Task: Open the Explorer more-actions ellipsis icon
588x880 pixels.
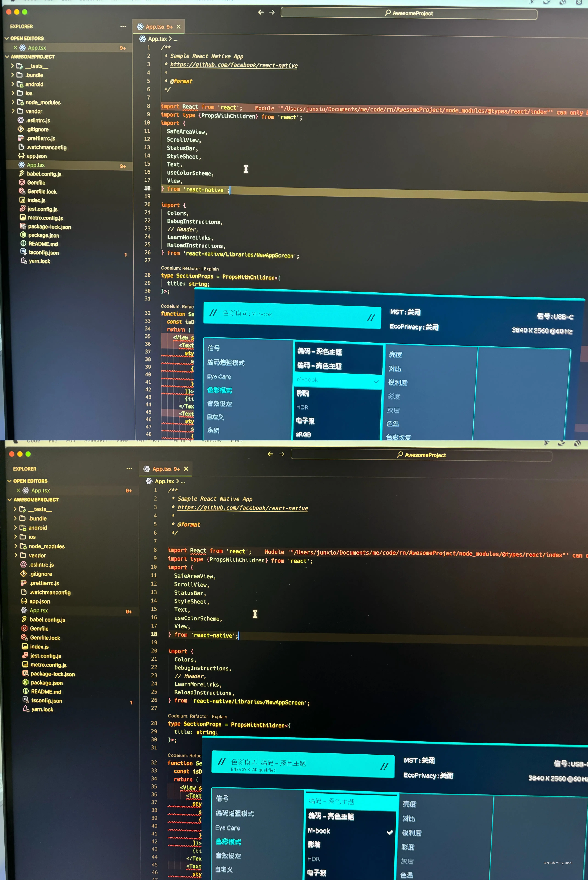Action: pyautogui.click(x=123, y=26)
